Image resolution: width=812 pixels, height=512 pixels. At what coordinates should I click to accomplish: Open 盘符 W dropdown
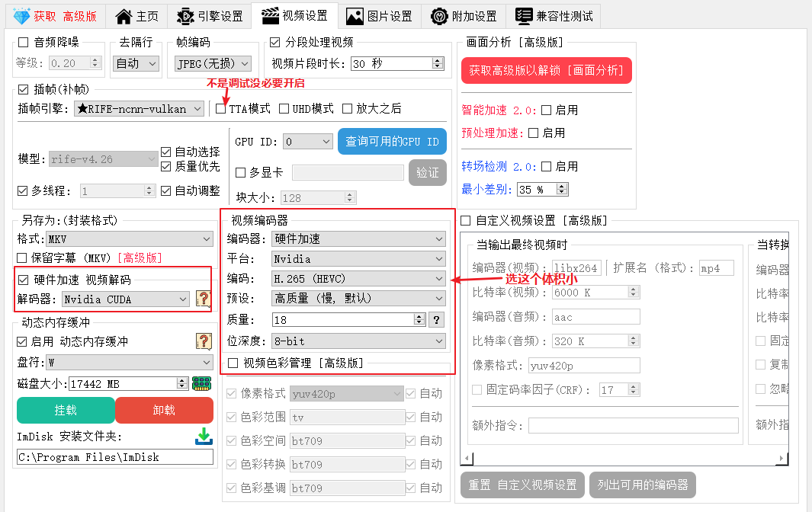[x=130, y=363]
